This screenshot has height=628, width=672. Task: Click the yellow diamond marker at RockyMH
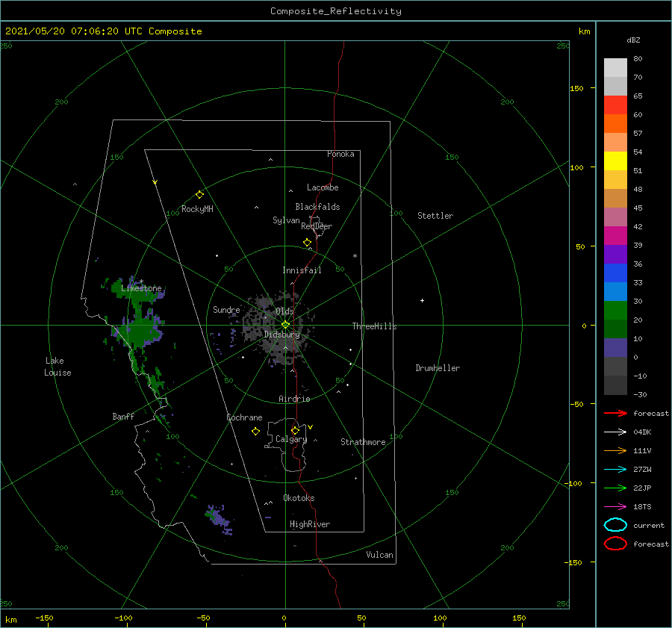(199, 195)
